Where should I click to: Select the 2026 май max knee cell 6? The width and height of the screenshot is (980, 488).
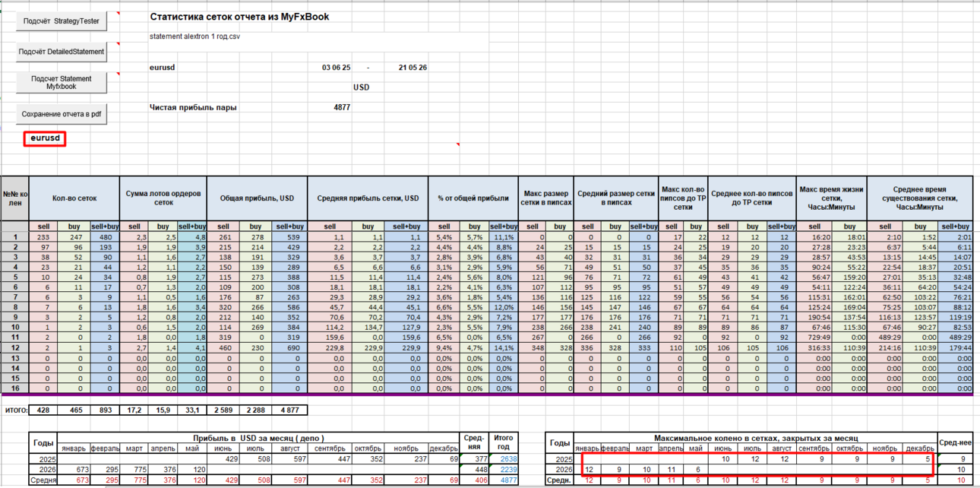697,470
